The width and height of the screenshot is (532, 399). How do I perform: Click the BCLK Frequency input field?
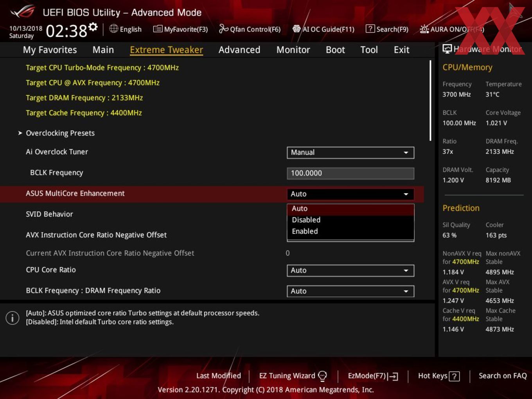point(350,173)
